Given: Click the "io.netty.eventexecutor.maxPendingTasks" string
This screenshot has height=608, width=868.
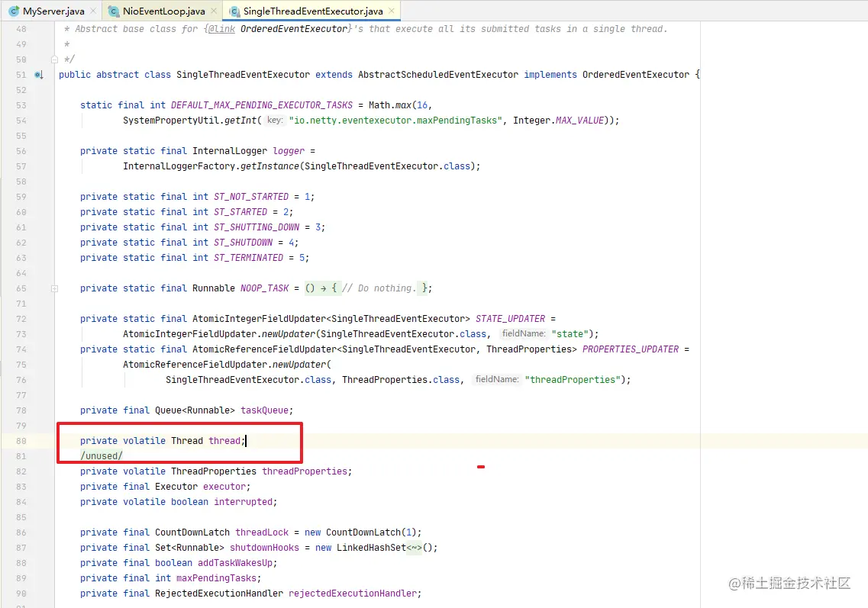Looking at the screenshot, I should (395, 121).
